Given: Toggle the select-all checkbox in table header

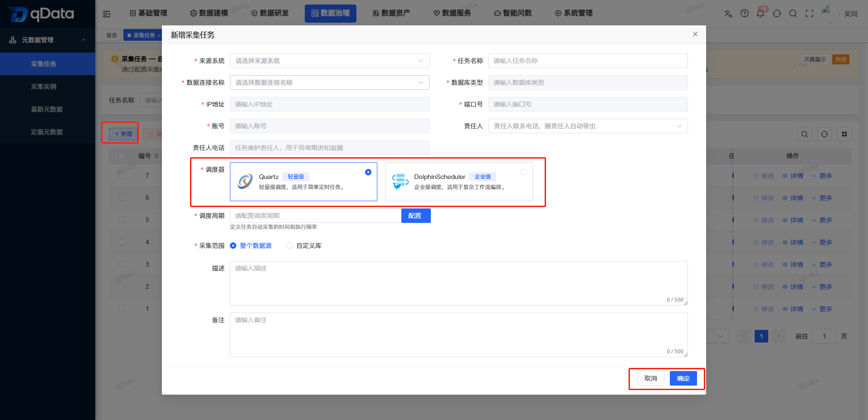Looking at the screenshot, I should [122, 156].
